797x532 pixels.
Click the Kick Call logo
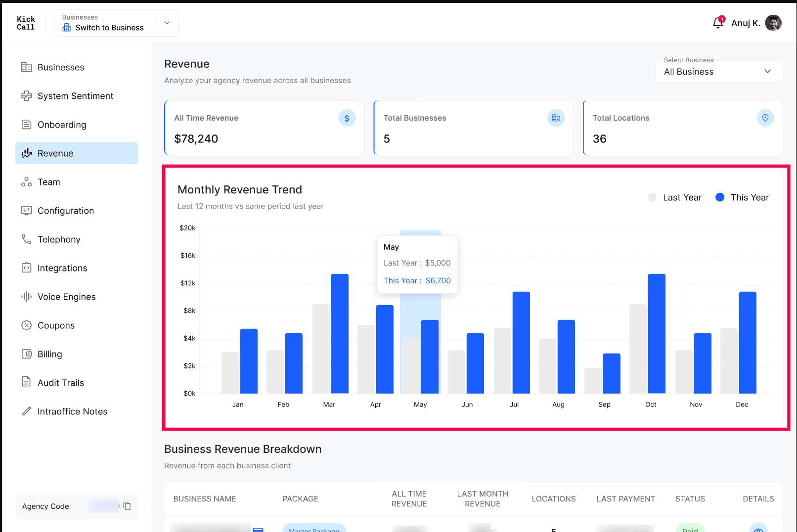(x=26, y=23)
